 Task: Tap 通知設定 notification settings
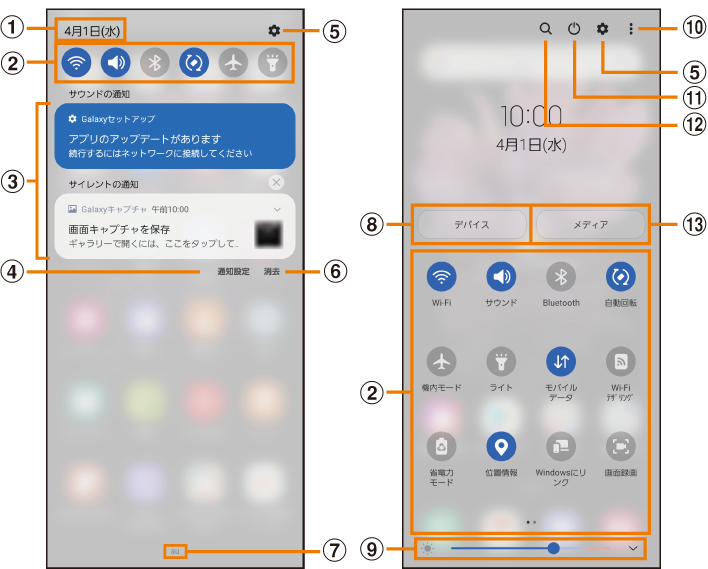tap(233, 272)
